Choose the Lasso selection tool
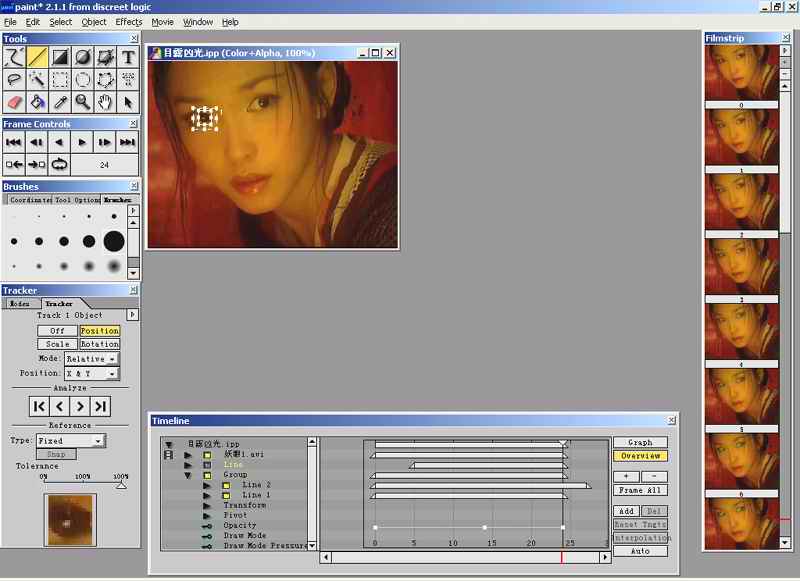The width and height of the screenshot is (800, 581). (14, 79)
